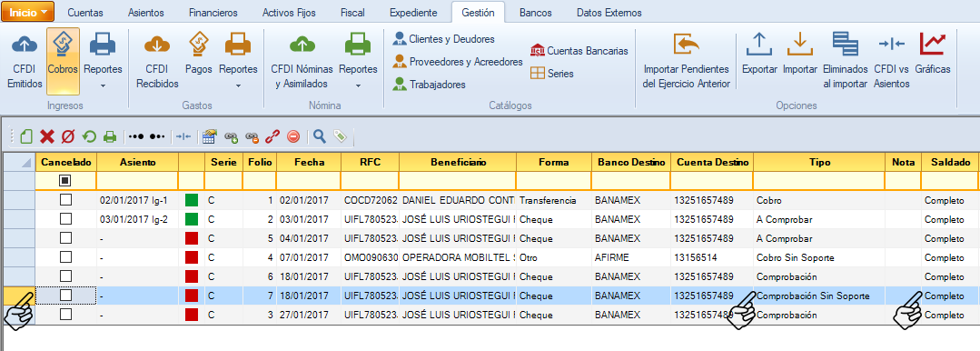Screen dimensions: 980x351
Task: Select the Cobros button in the ribbon
Action: click(63, 61)
